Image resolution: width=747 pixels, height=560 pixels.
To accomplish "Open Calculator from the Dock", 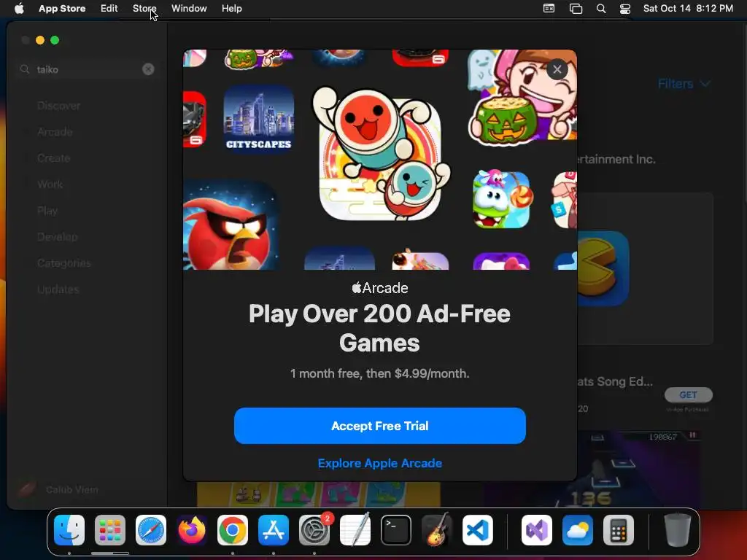I will [619, 530].
